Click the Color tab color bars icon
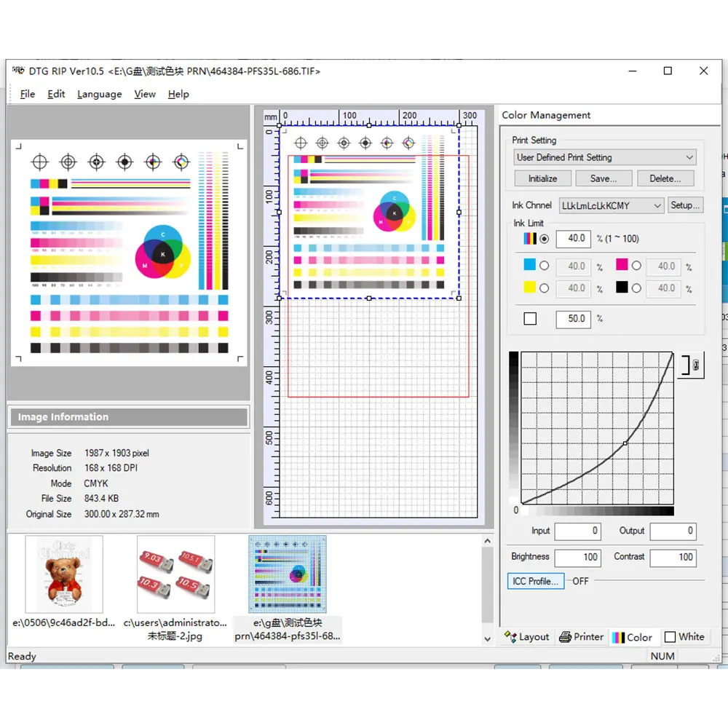The image size is (728, 728). click(618, 638)
